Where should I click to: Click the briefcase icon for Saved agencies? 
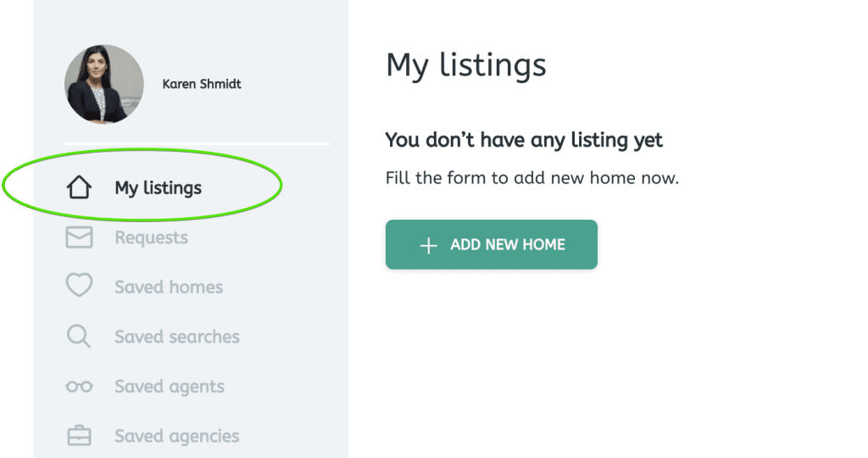tap(79, 436)
